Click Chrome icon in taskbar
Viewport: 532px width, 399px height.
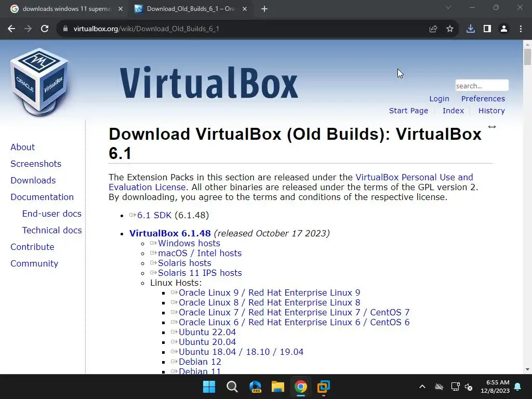click(x=301, y=387)
